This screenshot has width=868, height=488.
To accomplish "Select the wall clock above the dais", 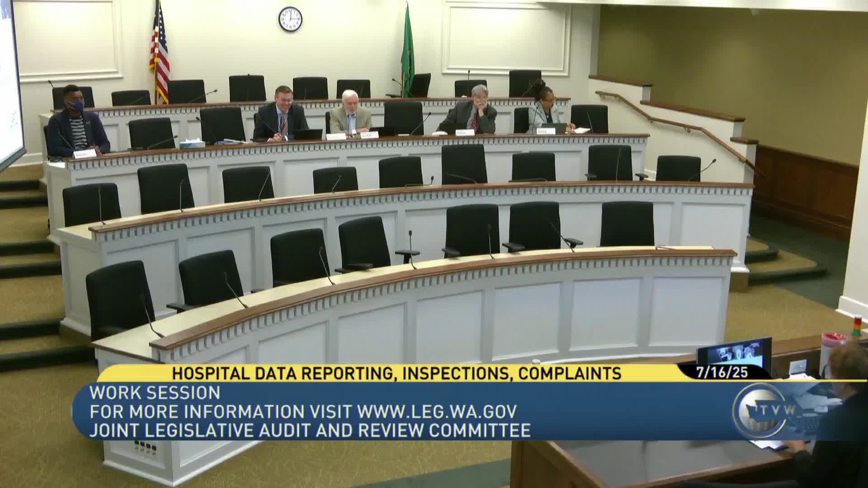I will point(289,19).
